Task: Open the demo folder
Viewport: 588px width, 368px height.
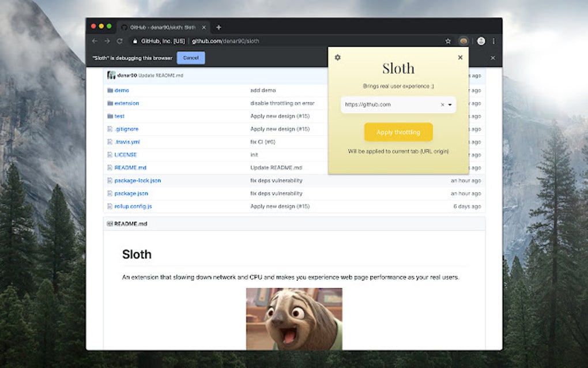Action: click(121, 90)
